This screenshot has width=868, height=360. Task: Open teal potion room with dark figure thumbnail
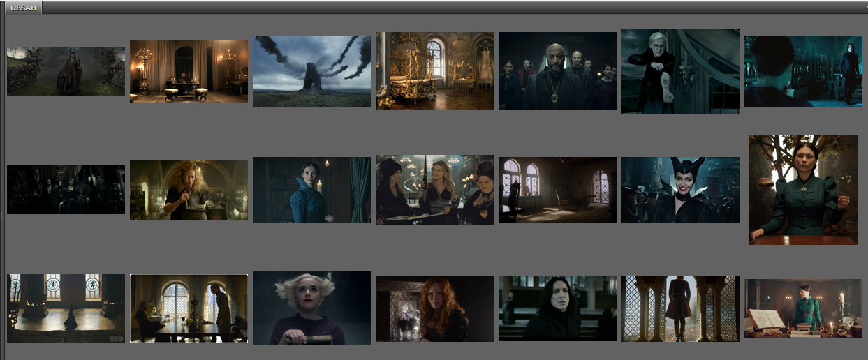point(803,71)
